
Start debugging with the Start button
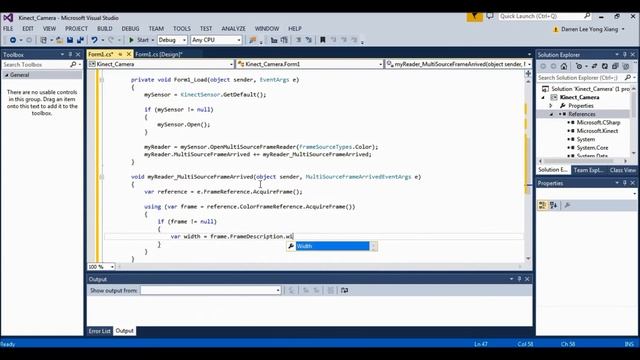(x=139, y=40)
